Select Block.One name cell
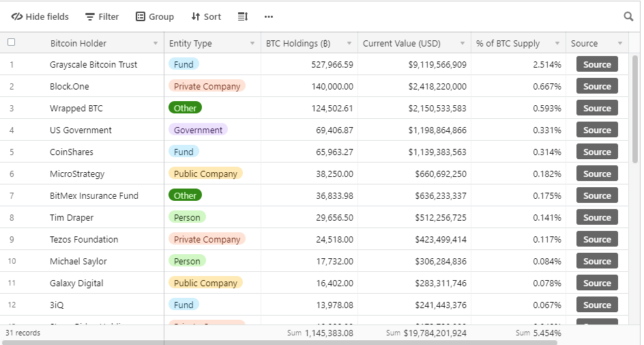Image resolution: width=644 pixels, height=345 pixels. 93,86
